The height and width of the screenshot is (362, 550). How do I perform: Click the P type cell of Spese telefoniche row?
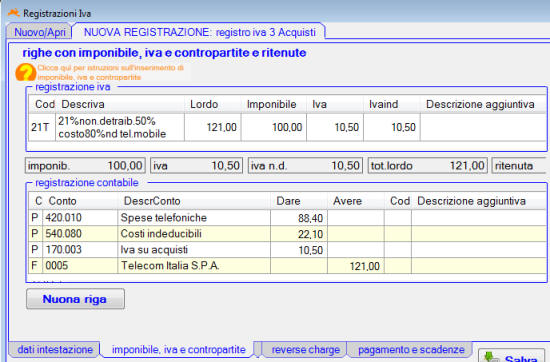coord(35,218)
